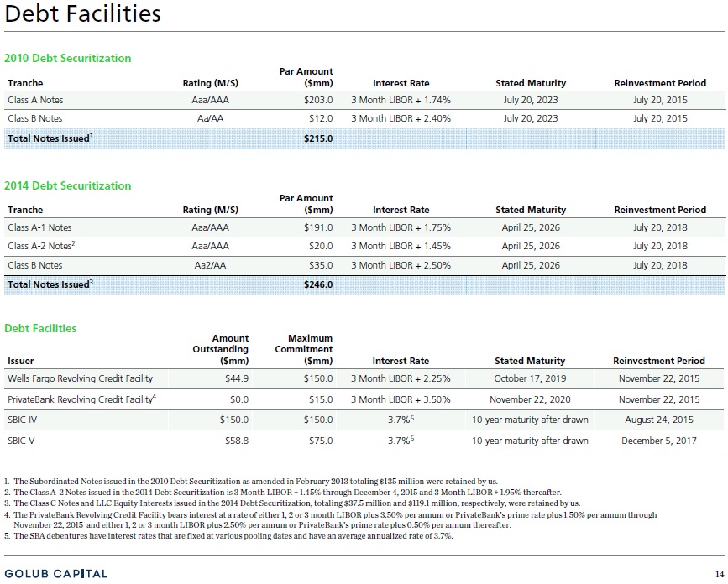
Task: Click the SBIC V issuer label
Action: click(x=21, y=441)
